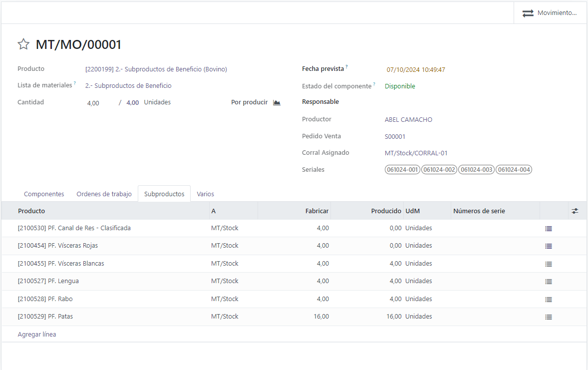Select serial tag 061024-004

(x=514, y=170)
